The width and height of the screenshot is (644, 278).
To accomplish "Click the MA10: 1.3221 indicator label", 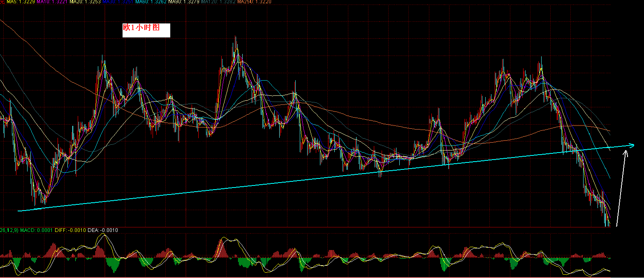I will pos(52,2).
